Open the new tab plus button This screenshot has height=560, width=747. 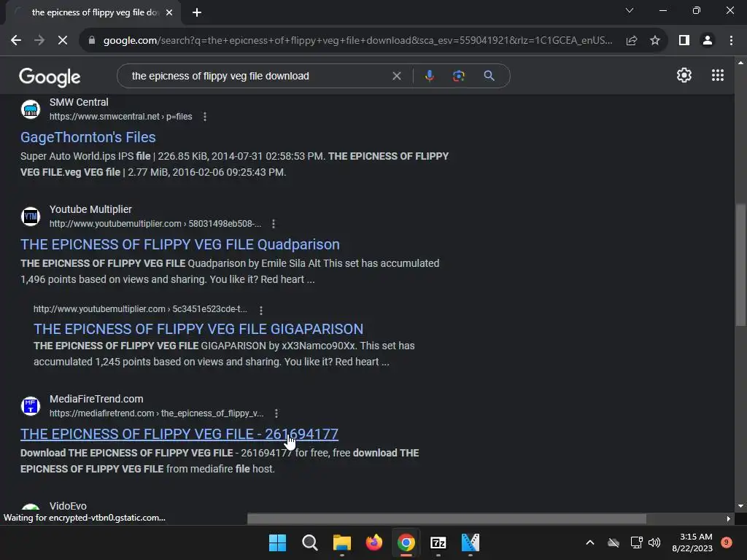point(197,13)
